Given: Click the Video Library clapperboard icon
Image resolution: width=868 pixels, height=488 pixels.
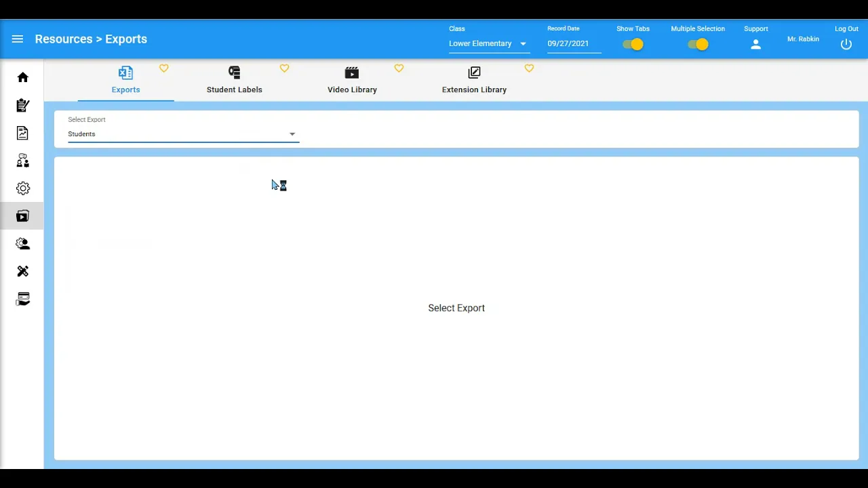Looking at the screenshot, I should pyautogui.click(x=352, y=73).
